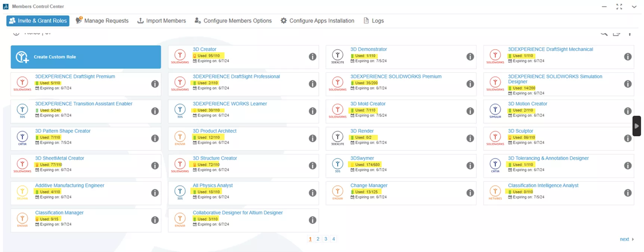Show info for 3D Sculptor role
Viewport: 644px width, 252px height.
tap(628, 139)
